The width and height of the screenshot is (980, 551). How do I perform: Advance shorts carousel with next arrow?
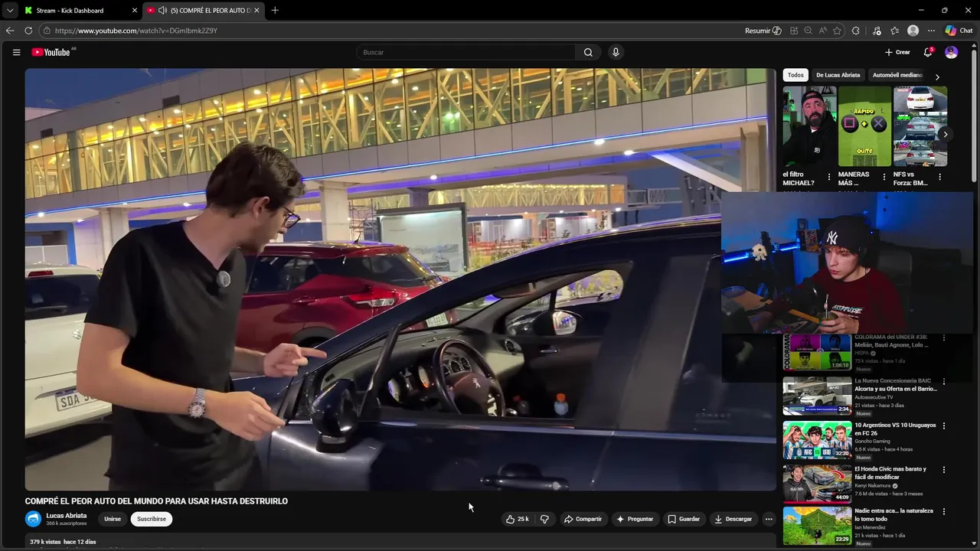(946, 134)
